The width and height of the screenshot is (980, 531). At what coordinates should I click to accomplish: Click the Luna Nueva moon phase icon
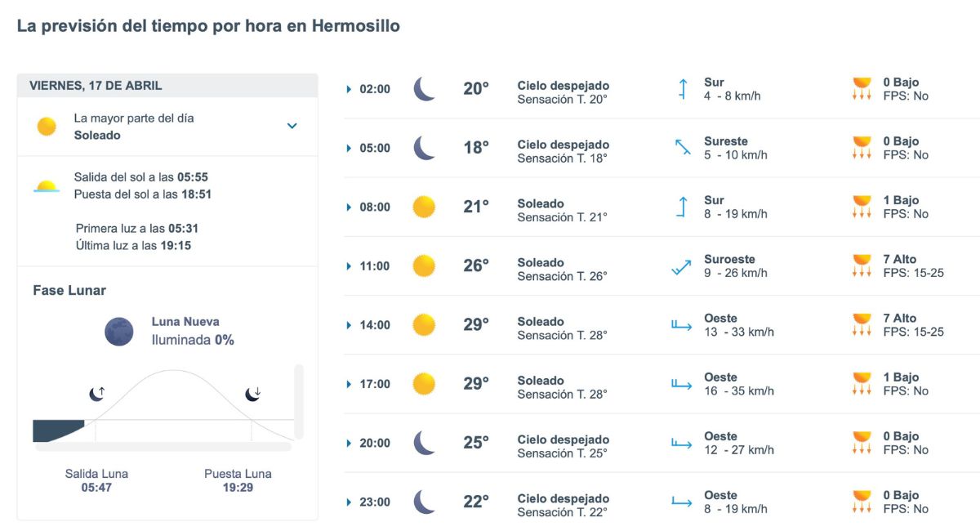(x=118, y=332)
